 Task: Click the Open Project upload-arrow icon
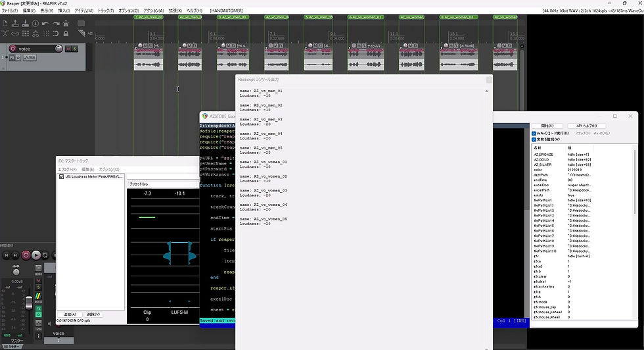[x=15, y=24]
